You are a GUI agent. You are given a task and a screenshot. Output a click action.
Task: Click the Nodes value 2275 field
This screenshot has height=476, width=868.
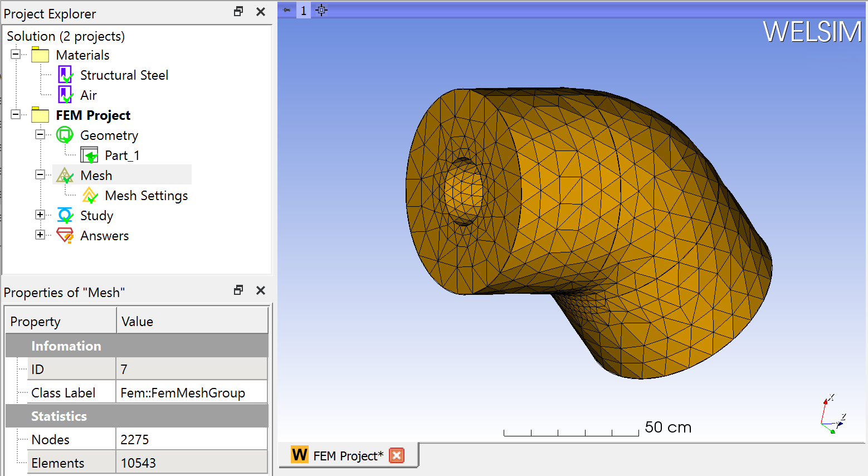pyautogui.click(x=191, y=439)
